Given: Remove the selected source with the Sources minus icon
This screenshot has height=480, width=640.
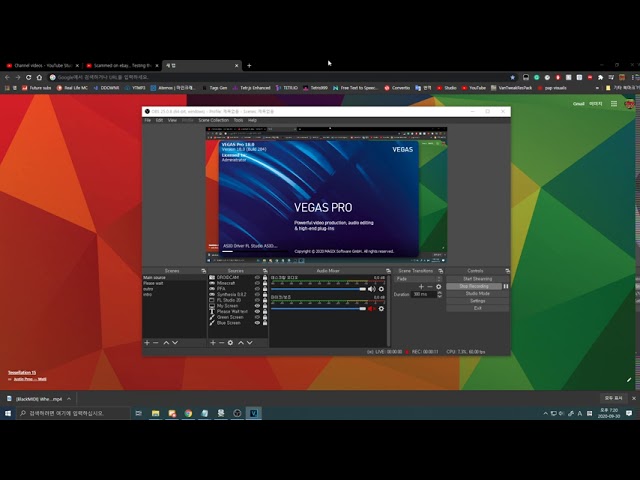Looking at the screenshot, I should point(221,342).
